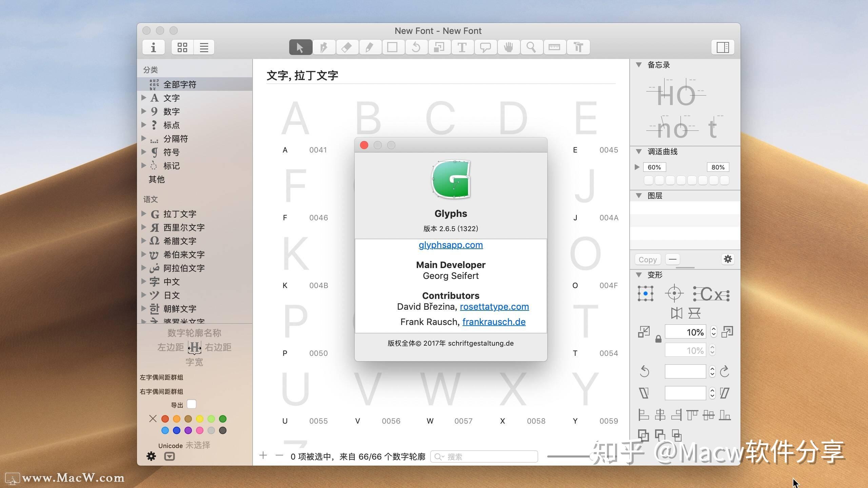Expand the 拉丁文字 language category
The width and height of the screenshot is (868, 488).
click(x=143, y=213)
